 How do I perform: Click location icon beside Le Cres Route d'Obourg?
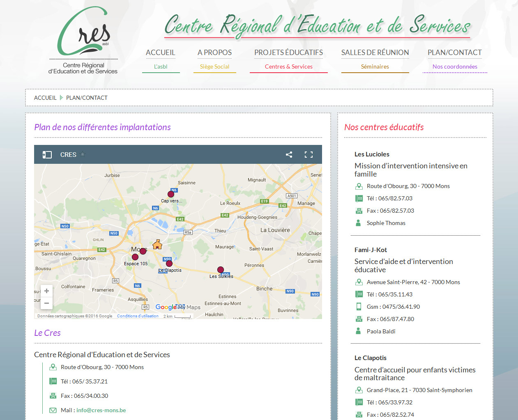(53, 367)
